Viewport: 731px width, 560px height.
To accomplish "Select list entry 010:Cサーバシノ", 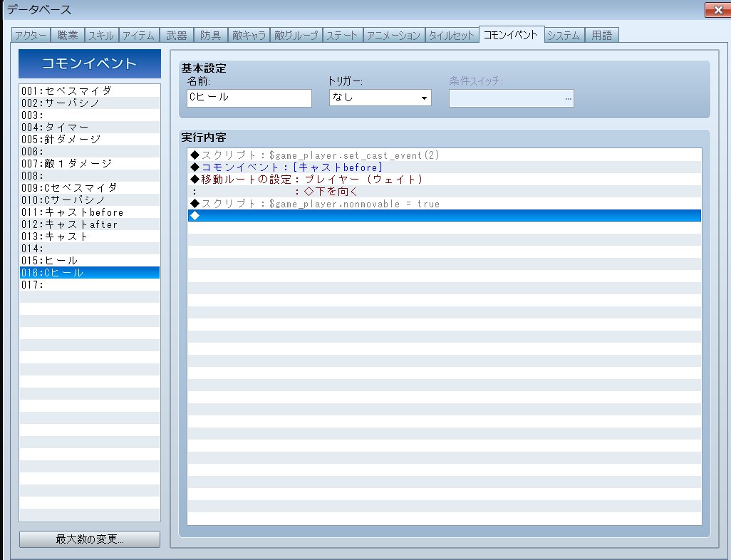I will 90,199.
